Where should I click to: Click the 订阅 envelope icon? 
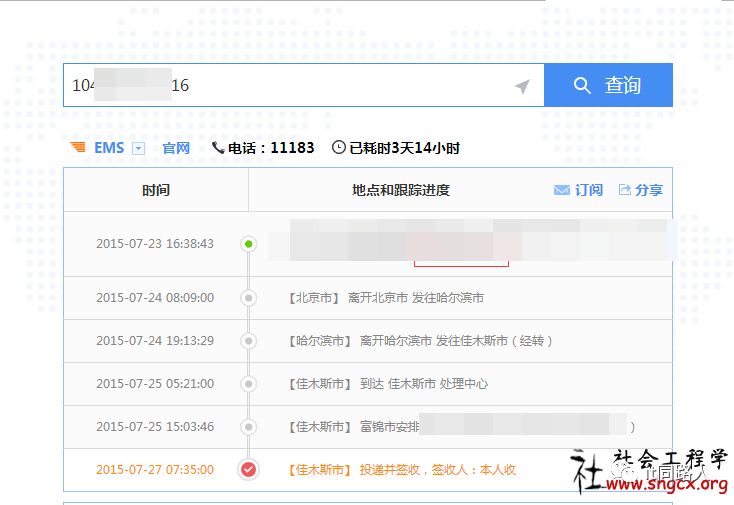coord(562,190)
